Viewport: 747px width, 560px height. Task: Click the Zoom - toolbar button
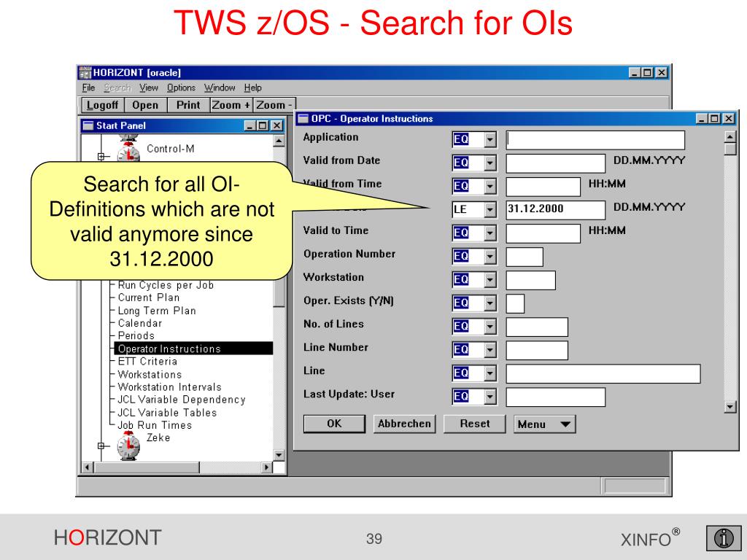tap(274, 105)
